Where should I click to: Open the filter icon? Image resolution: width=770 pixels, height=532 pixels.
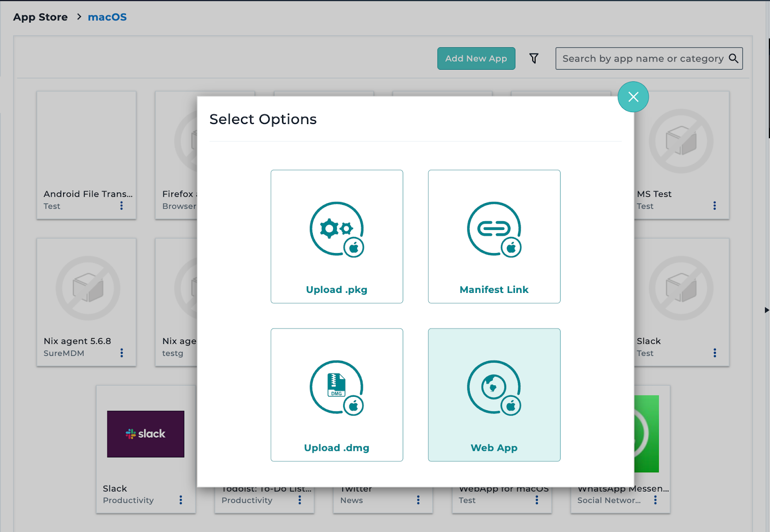534,58
